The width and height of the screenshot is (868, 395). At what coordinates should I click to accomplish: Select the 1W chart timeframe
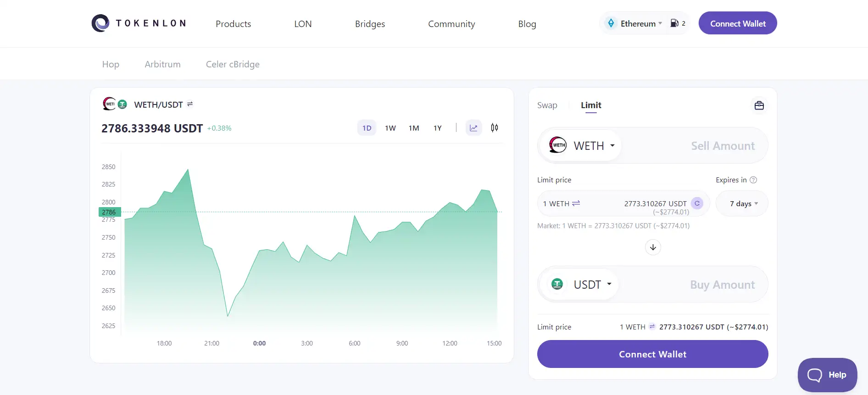tap(390, 128)
